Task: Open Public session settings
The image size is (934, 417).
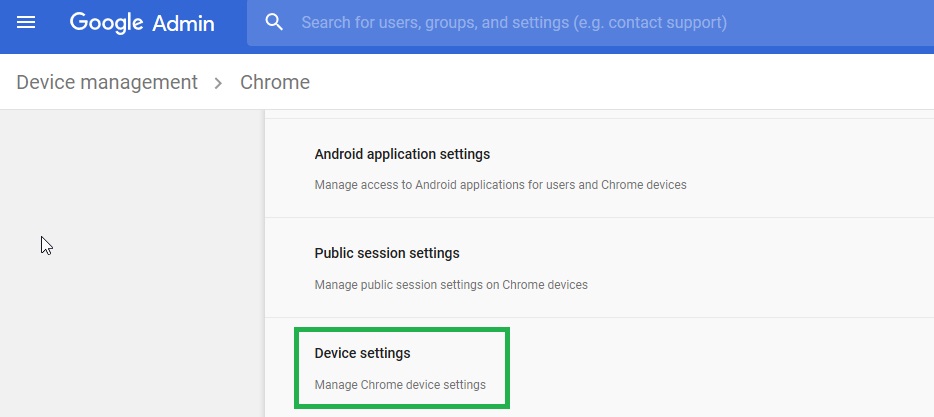Action: point(387,253)
